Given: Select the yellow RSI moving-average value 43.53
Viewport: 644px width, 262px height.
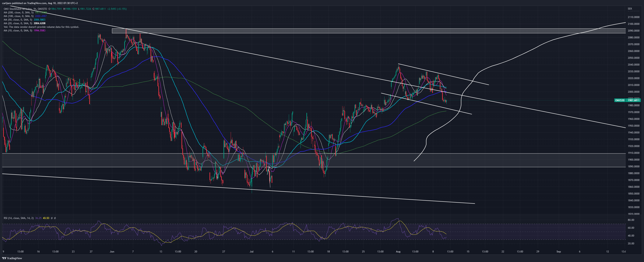Looking at the screenshot, I should click(x=46, y=218).
